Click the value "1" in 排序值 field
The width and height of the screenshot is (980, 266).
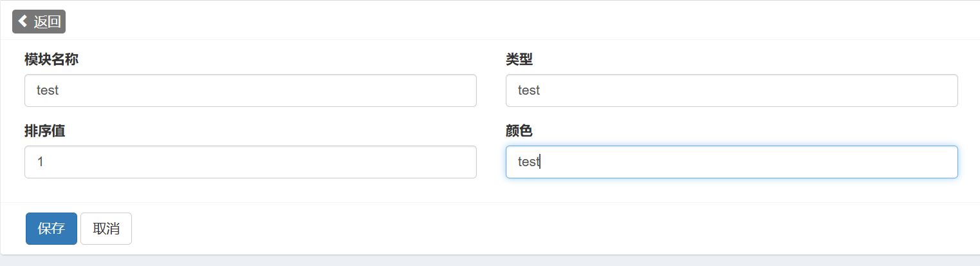40,162
